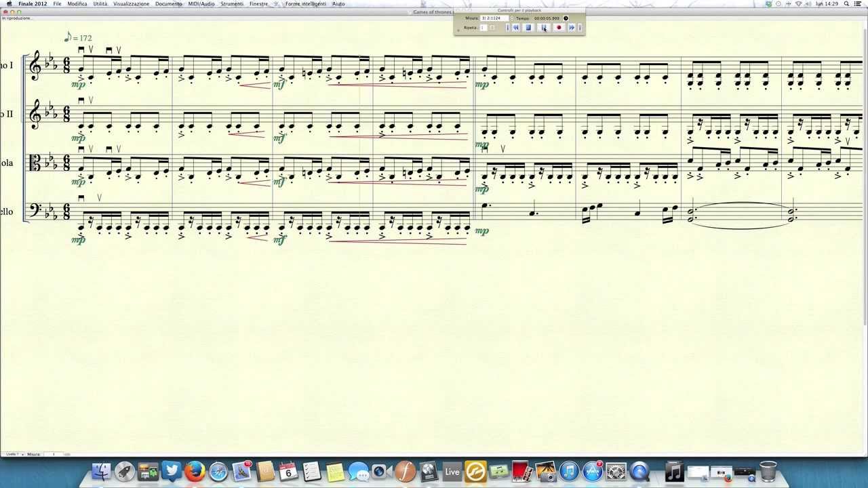
Task: Click the clock reading lun 14:29
Action: tap(827, 3)
